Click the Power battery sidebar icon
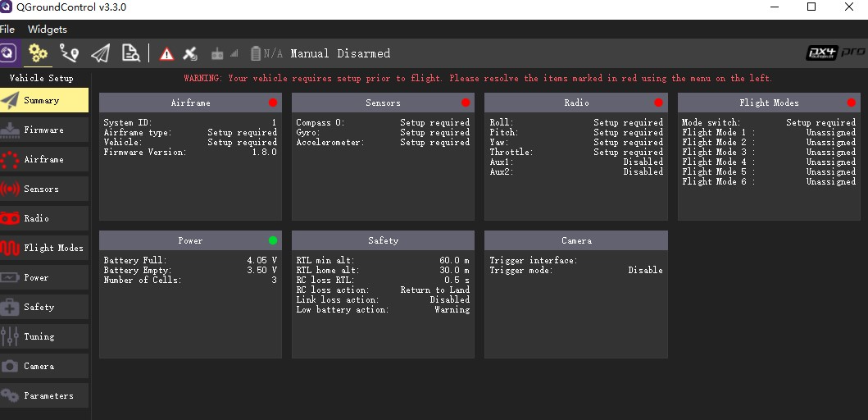This screenshot has height=420, width=868. point(9,277)
